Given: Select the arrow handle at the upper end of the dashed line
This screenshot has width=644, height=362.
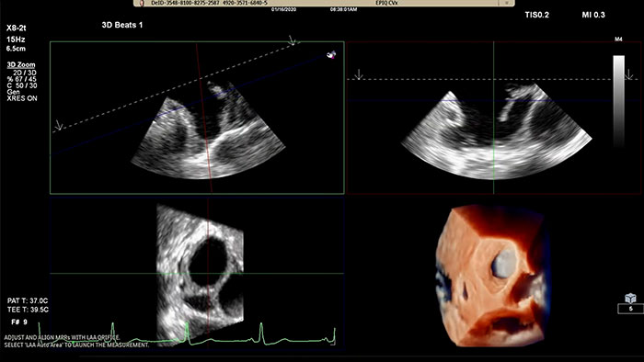Looking at the screenshot, I should (x=292, y=40).
